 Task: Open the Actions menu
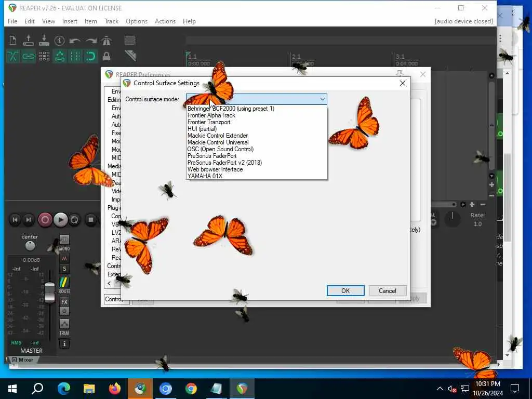click(x=165, y=21)
